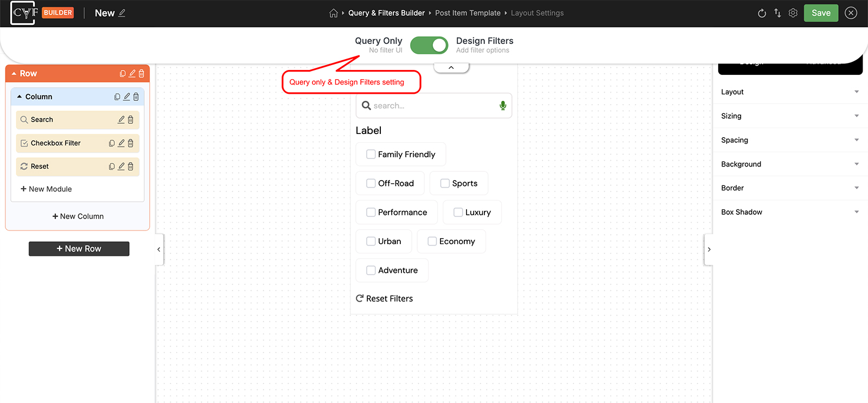Check the Luxury checkbox
Screen dimensions: 868x403
pos(458,213)
